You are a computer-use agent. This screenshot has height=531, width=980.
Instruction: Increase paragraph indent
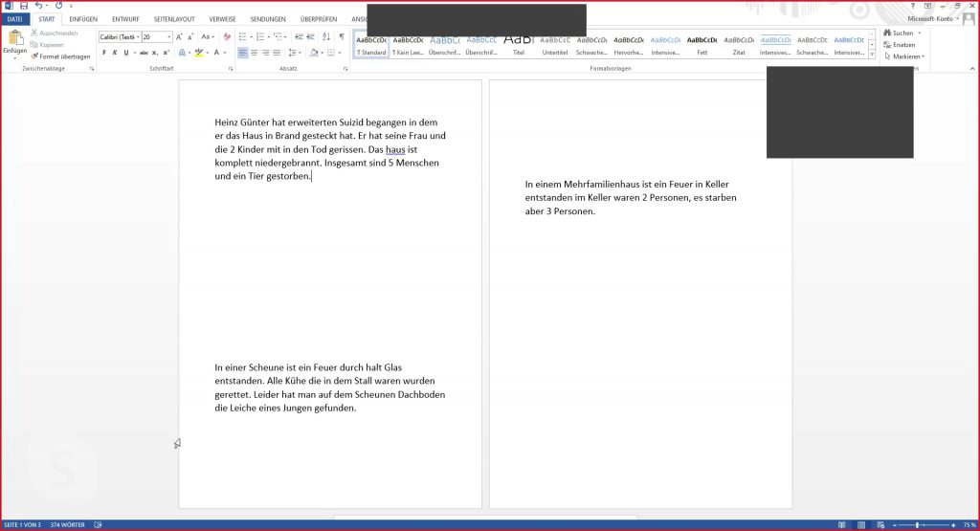click(311, 37)
